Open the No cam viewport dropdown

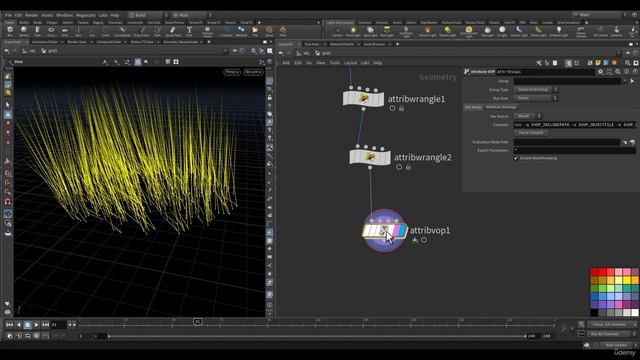pyautogui.click(x=253, y=72)
